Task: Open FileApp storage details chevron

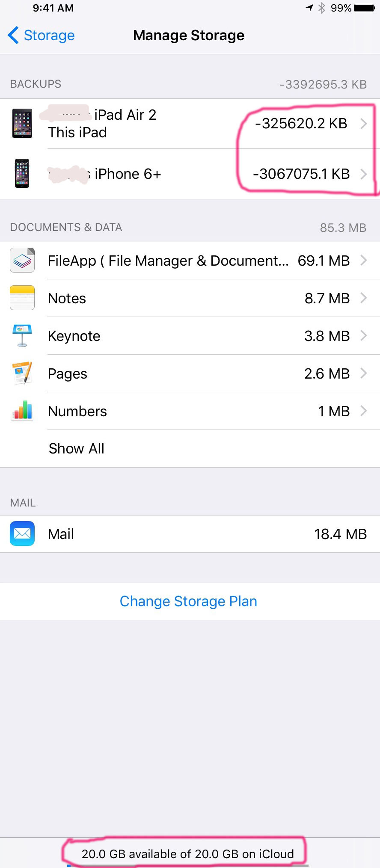Action: tap(363, 260)
